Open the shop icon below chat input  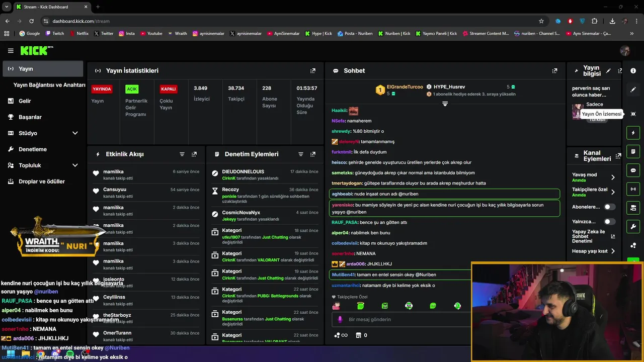coord(359,335)
